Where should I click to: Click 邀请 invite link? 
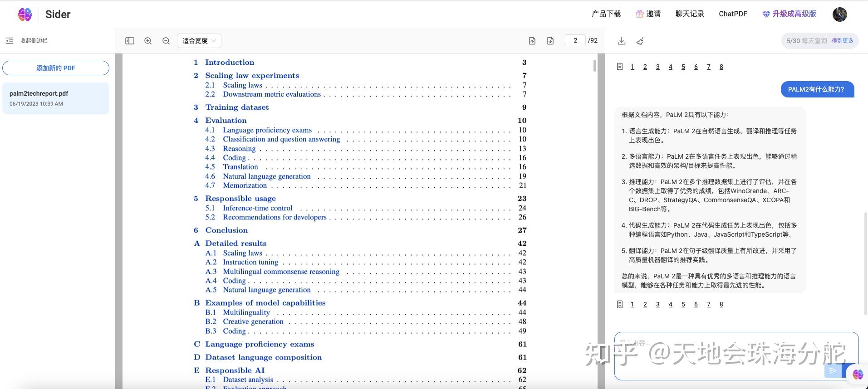pos(653,14)
